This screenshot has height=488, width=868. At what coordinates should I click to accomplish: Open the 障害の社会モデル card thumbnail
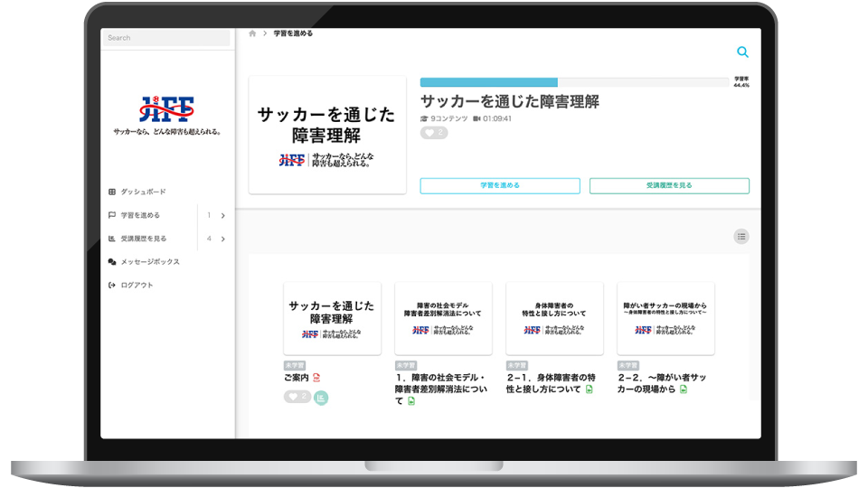[x=443, y=319]
